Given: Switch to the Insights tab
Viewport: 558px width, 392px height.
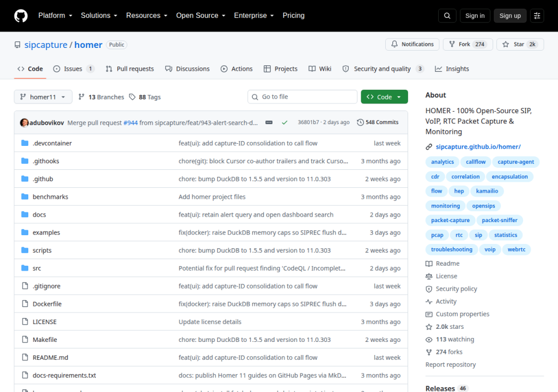Looking at the screenshot, I should point(452,69).
